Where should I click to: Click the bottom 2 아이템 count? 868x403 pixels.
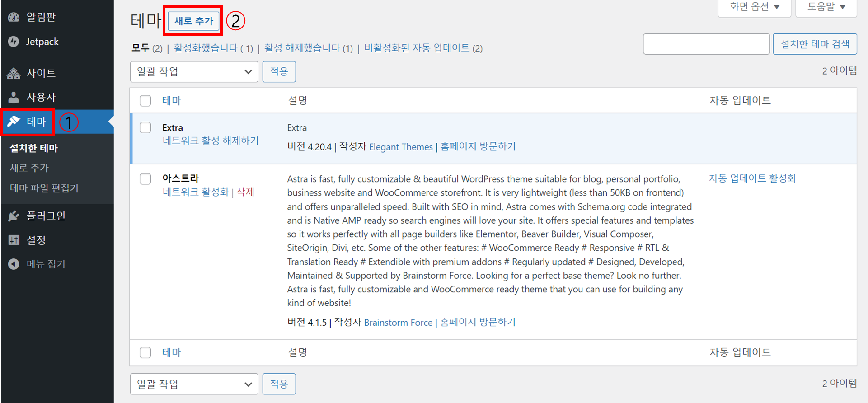(839, 384)
